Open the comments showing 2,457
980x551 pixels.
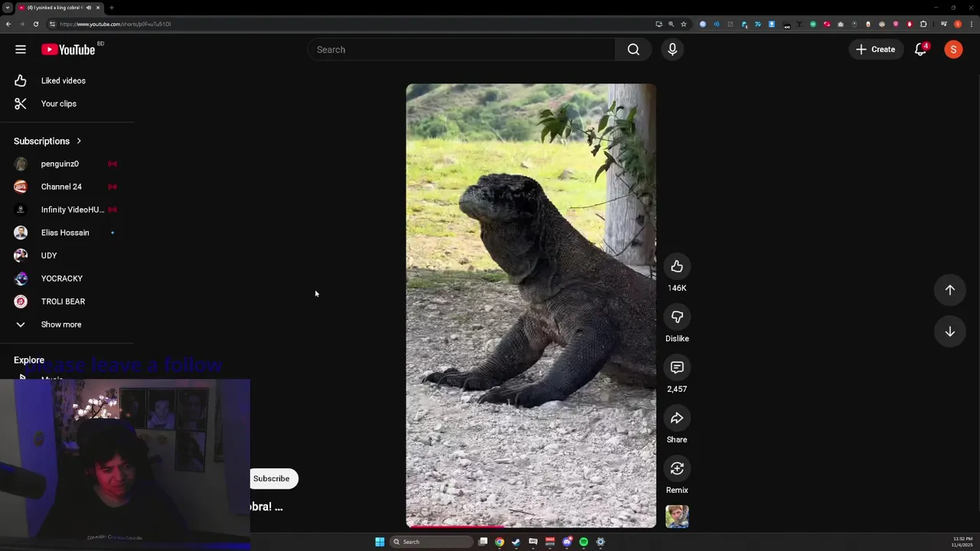pos(677,367)
